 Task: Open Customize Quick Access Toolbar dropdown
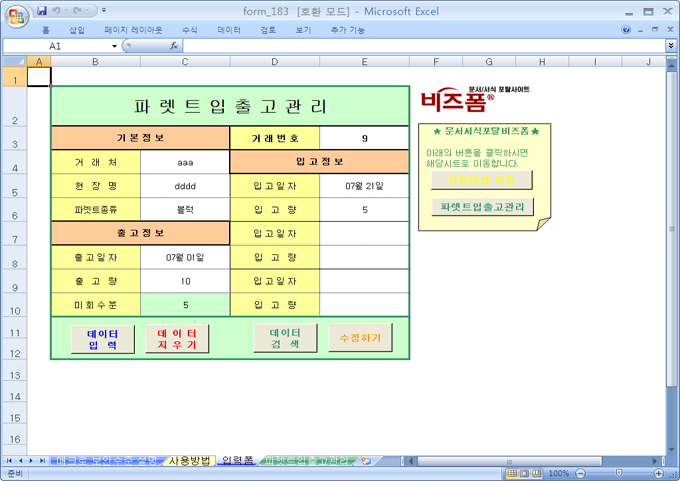pos(104,11)
